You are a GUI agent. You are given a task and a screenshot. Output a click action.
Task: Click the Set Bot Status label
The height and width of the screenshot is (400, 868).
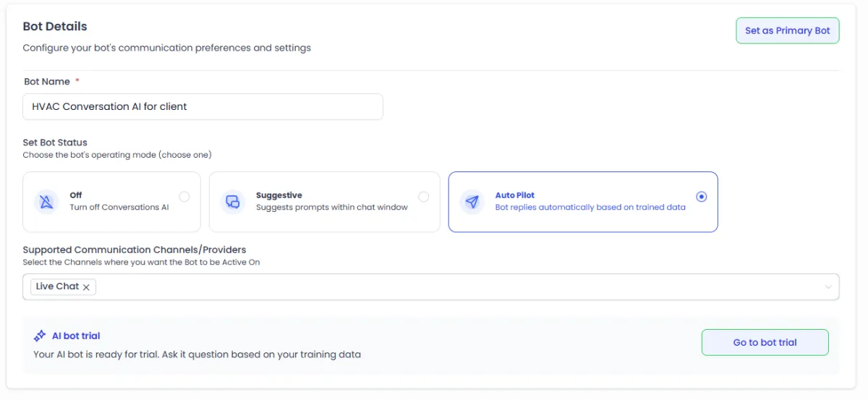pyautogui.click(x=55, y=142)
